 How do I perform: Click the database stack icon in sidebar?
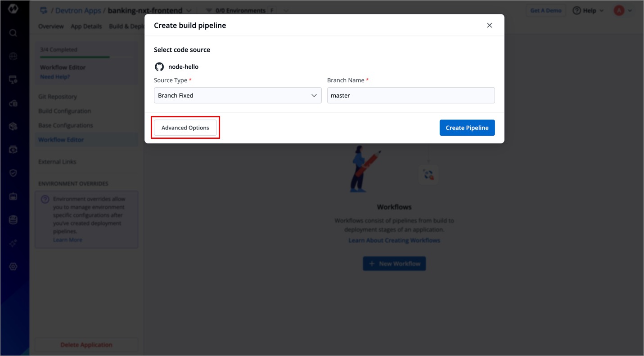(13, 220)
